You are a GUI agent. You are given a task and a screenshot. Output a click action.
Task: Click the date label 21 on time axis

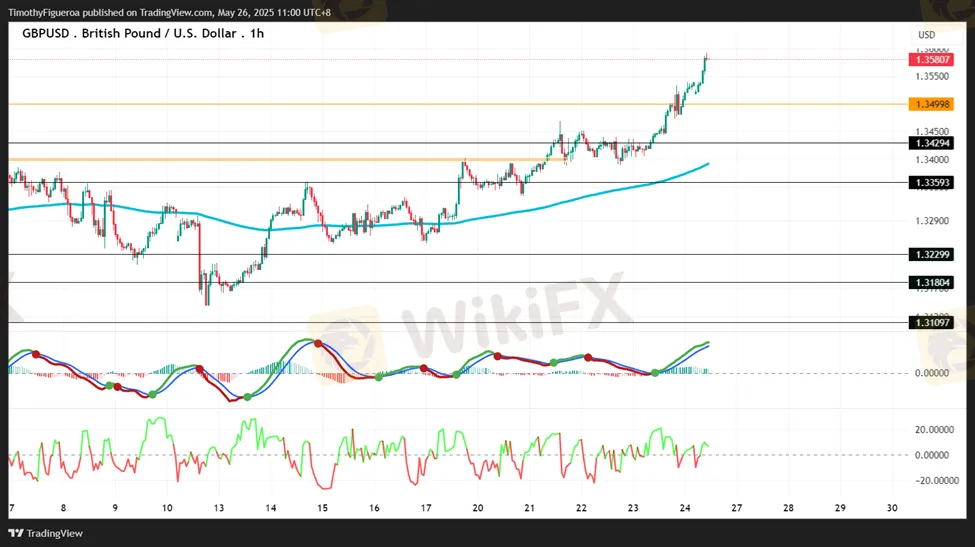tap(529, 508)
